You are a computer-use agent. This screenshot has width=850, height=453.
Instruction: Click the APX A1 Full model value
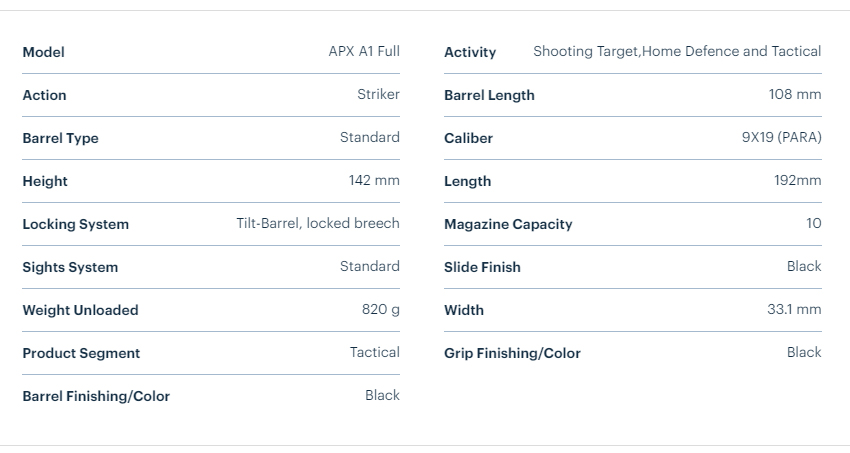pyautogui.click(x=363, y=51)
